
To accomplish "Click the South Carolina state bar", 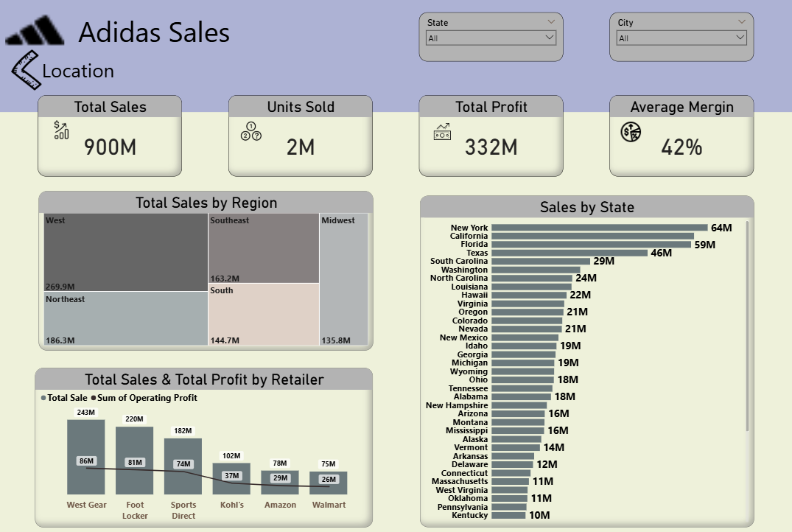I will coord(541,261).
